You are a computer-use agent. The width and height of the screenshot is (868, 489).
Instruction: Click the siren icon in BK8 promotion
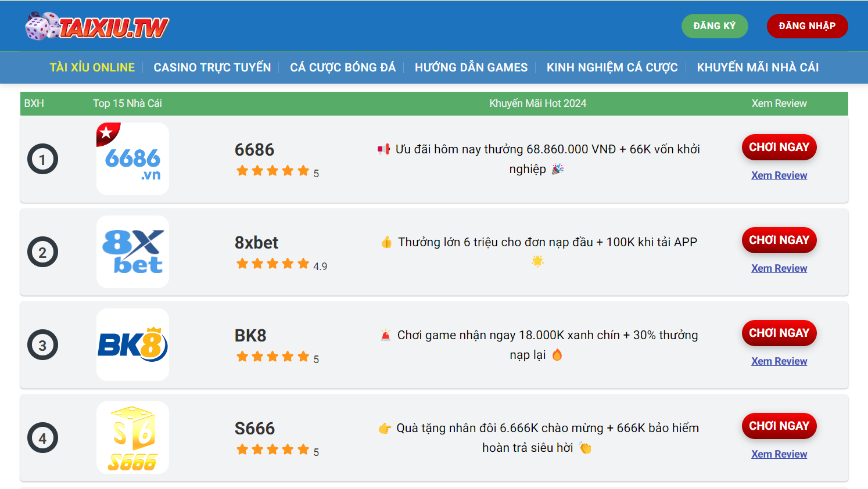click(x=386, y=335)
